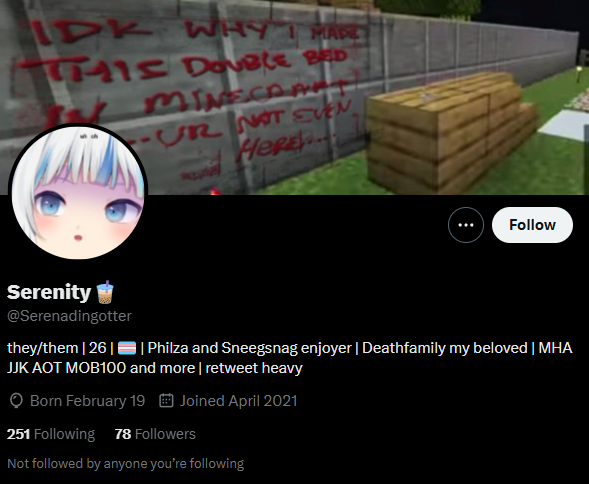Click the Born February 19 text

[88, 401]
